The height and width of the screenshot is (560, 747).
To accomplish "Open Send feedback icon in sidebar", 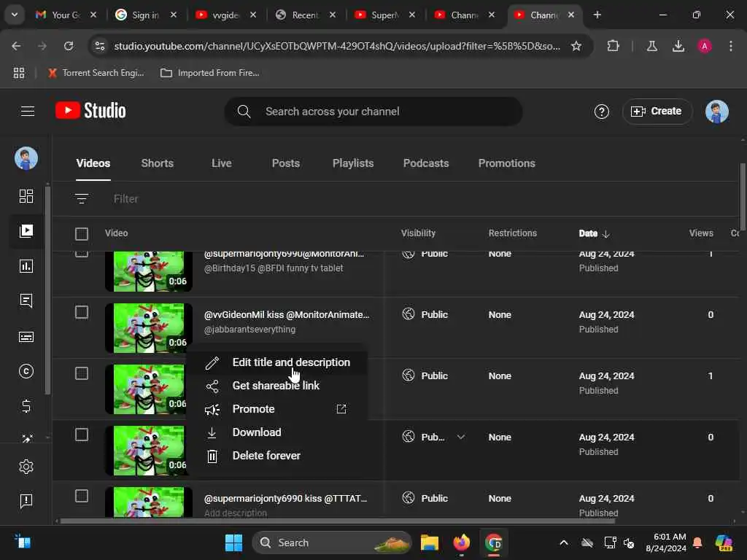I will [26, 500].
